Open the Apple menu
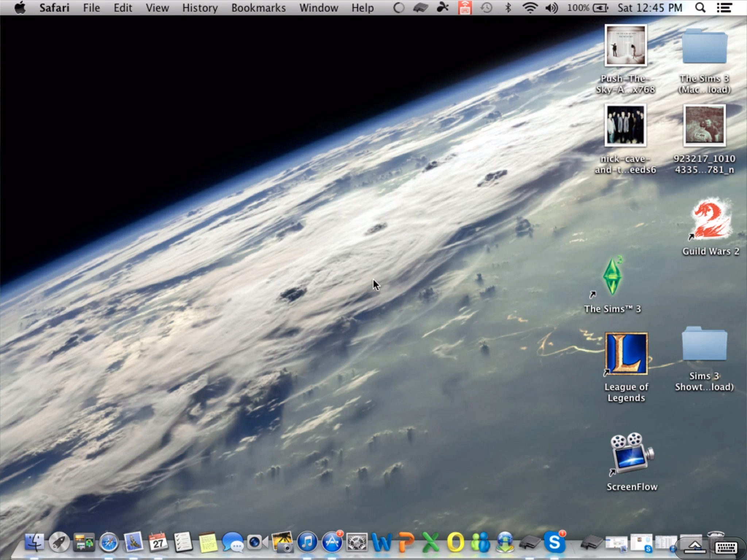 [20, 8]
